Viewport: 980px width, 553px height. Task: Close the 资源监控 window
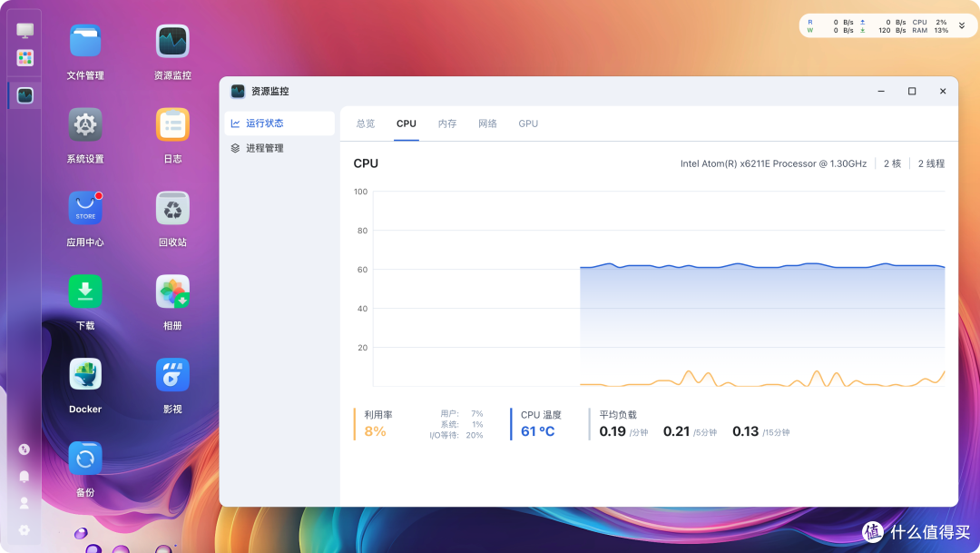click(x=943, y=92)
